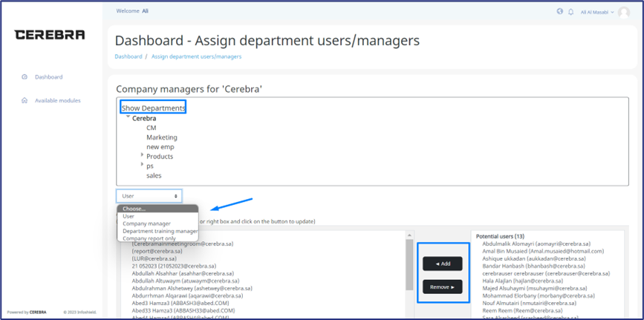
Task: Open the Dashboard sidebar icon
Action: coord(25,76)
